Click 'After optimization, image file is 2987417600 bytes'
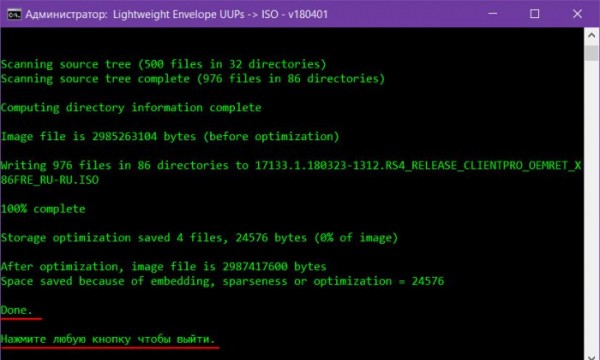Viewport: 600px width, 360px height. coord(163,267)
